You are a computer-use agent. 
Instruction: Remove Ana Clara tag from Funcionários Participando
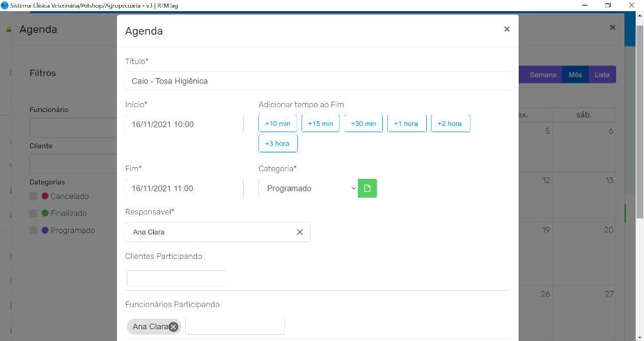point(173,326)
